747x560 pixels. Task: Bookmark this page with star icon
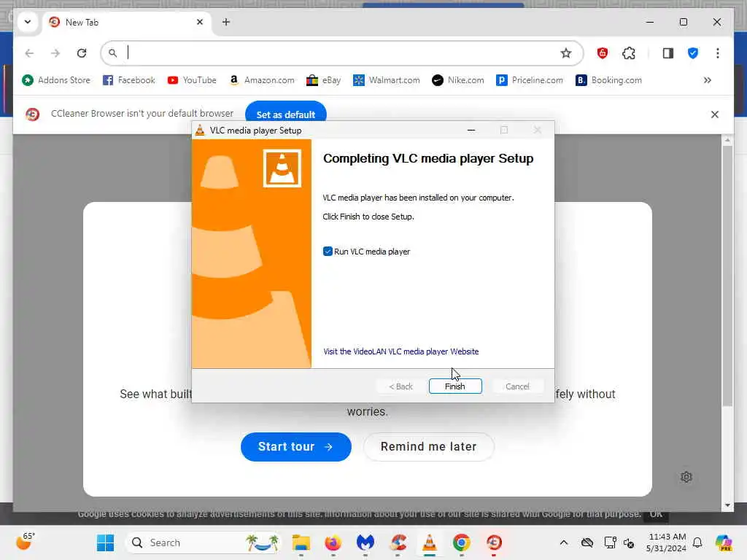[565, 52]
